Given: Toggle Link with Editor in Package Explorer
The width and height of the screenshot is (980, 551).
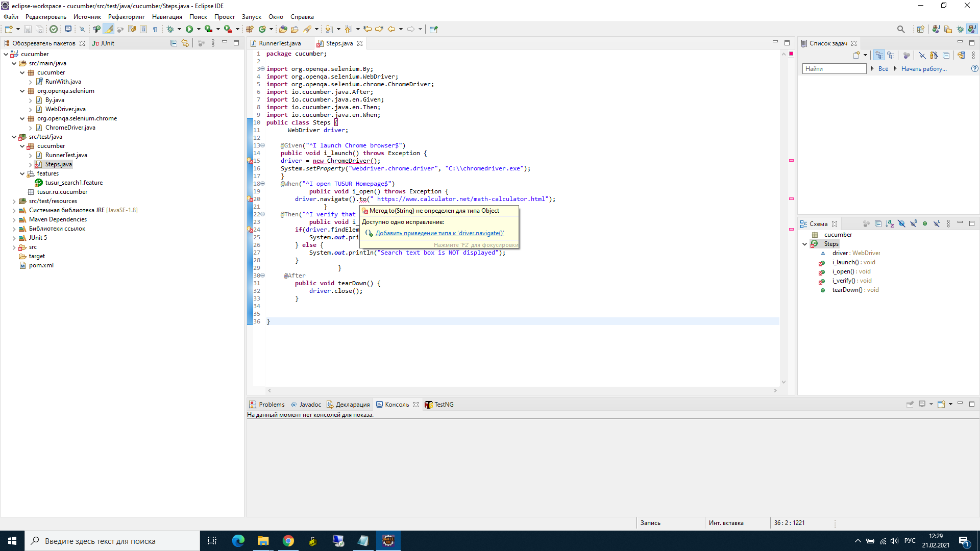Looking at the screenshot, I should click(x=185, y=43).
